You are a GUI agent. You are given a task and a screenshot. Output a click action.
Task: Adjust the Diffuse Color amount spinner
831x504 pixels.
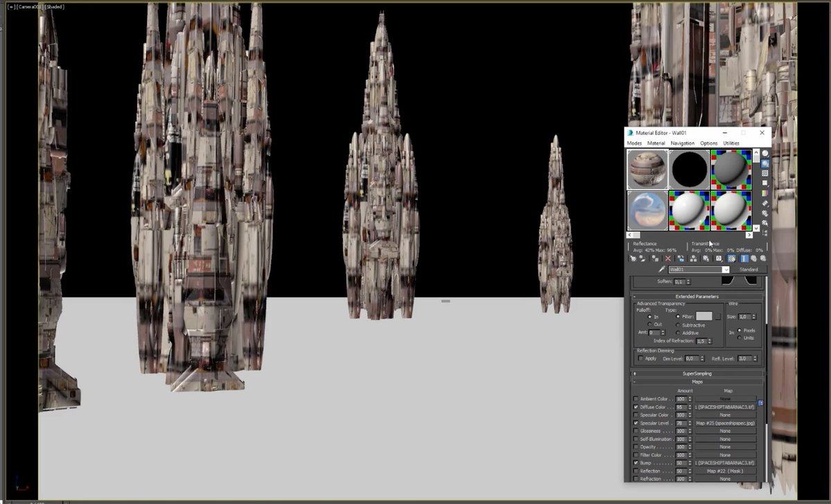[x=690, y=407]
